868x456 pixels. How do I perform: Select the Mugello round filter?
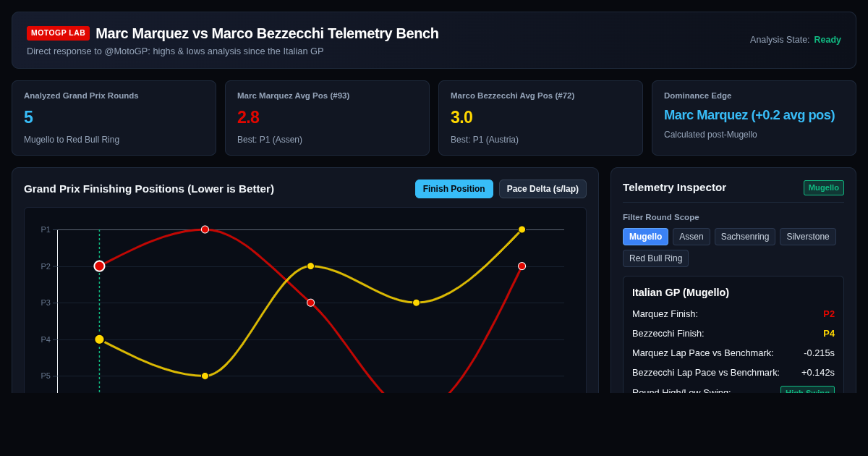pyautogui.click(x=645, y=237)
